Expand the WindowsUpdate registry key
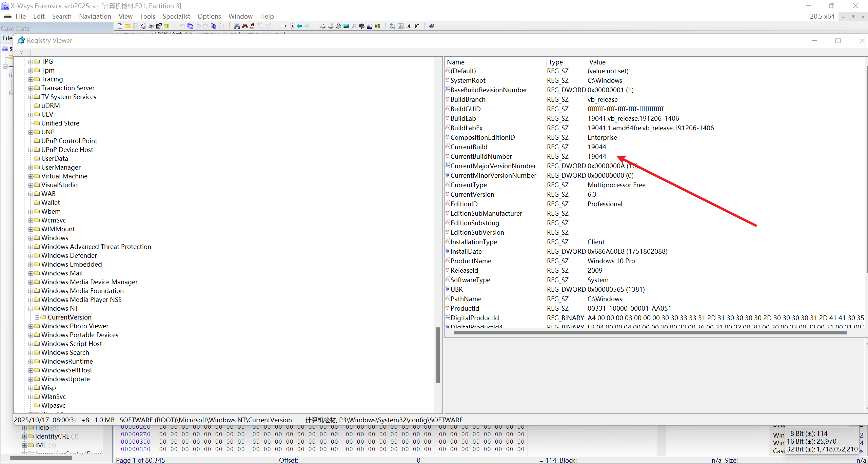The width and height of the screenshot is (868, 464). (x=31, y=379)
